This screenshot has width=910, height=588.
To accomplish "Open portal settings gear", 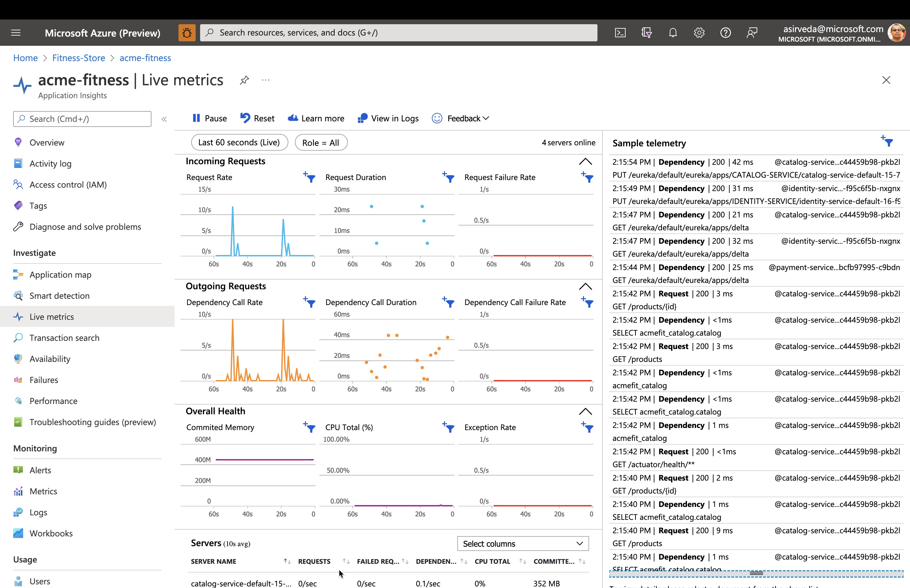I will pyautogui.click(x=699, y=33).
